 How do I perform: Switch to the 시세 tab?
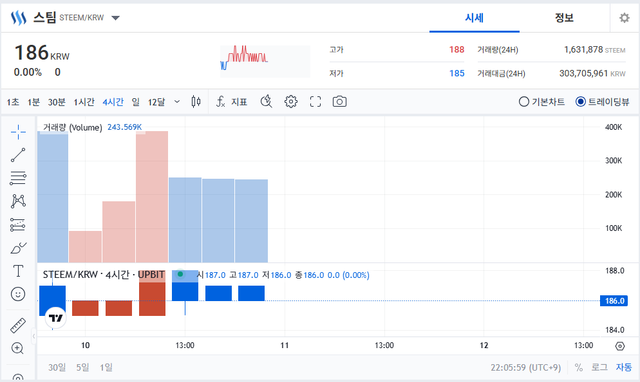(474, 18)
